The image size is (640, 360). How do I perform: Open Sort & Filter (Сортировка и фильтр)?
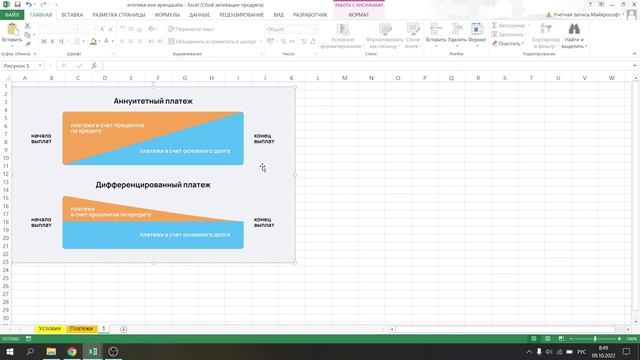click(546, 36)
